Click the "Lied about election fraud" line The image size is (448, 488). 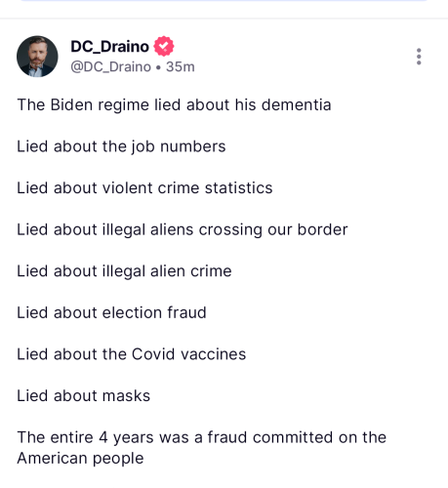point(111,312)
